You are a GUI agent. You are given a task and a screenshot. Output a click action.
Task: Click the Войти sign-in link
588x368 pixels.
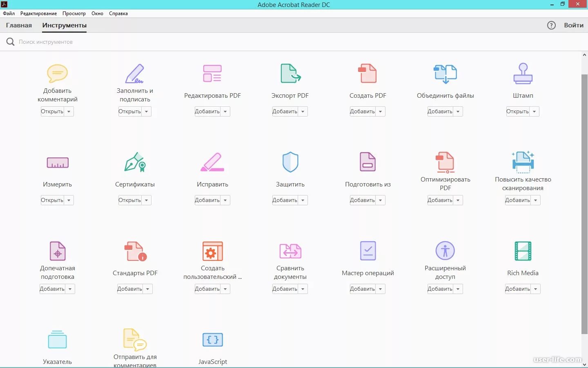pos(574,25)
